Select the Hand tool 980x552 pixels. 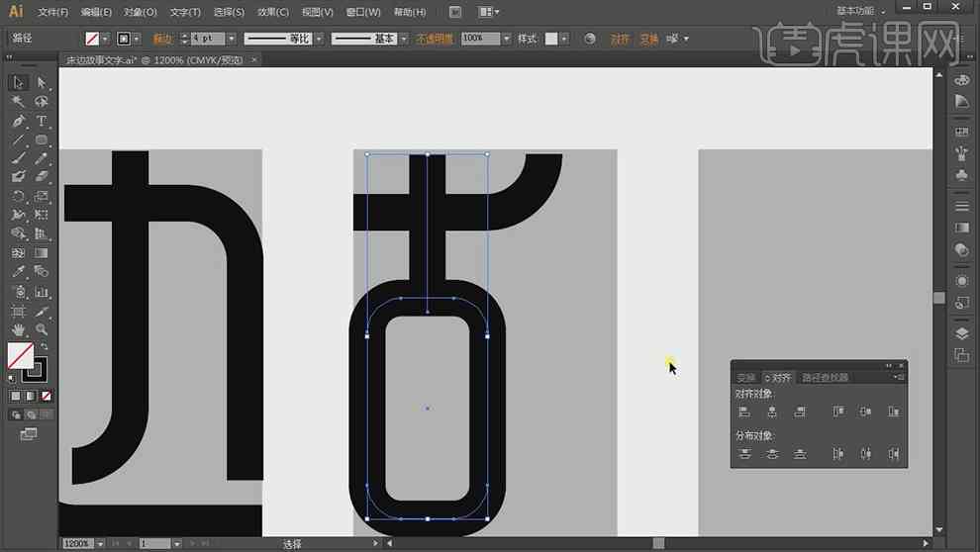point(18,329)
